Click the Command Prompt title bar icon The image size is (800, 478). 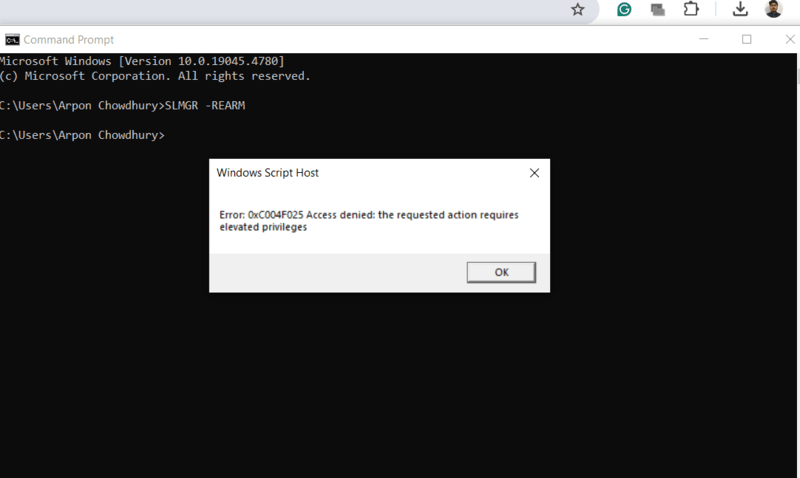click(x=12, y=40)
